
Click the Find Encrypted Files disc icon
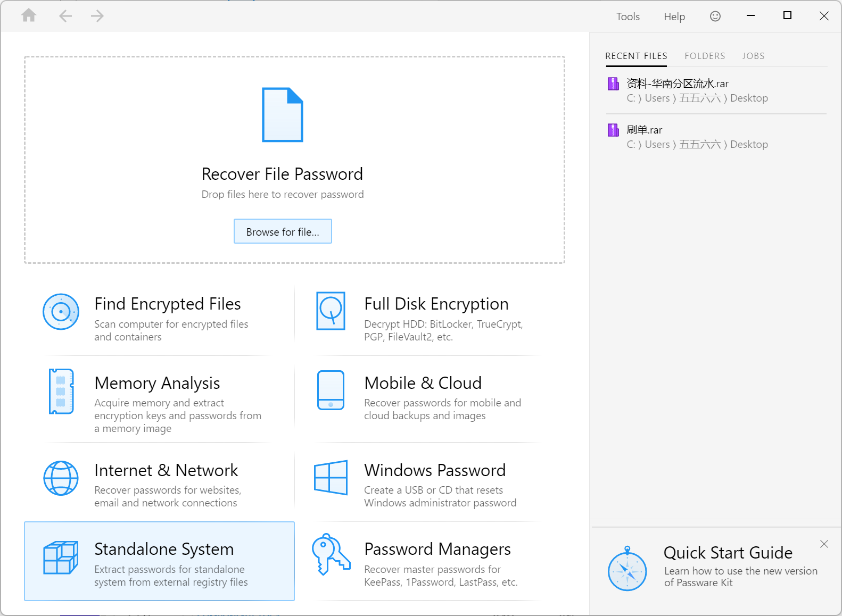point(61,312)
